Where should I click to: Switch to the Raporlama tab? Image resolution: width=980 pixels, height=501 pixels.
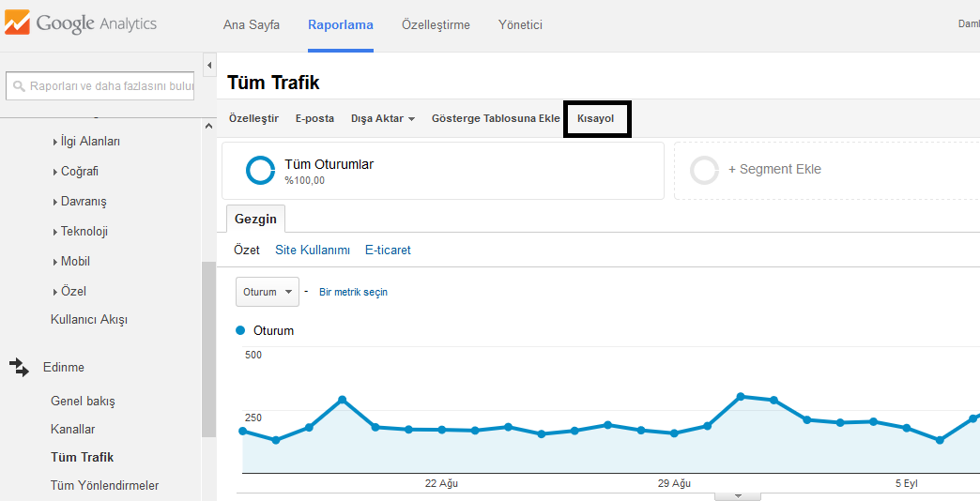340,25
